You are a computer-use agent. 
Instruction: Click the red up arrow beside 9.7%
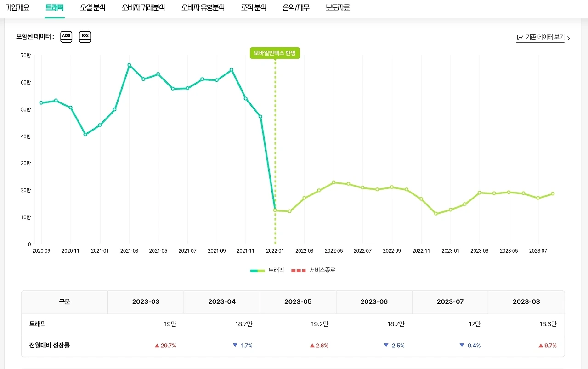tap(542, 346)
